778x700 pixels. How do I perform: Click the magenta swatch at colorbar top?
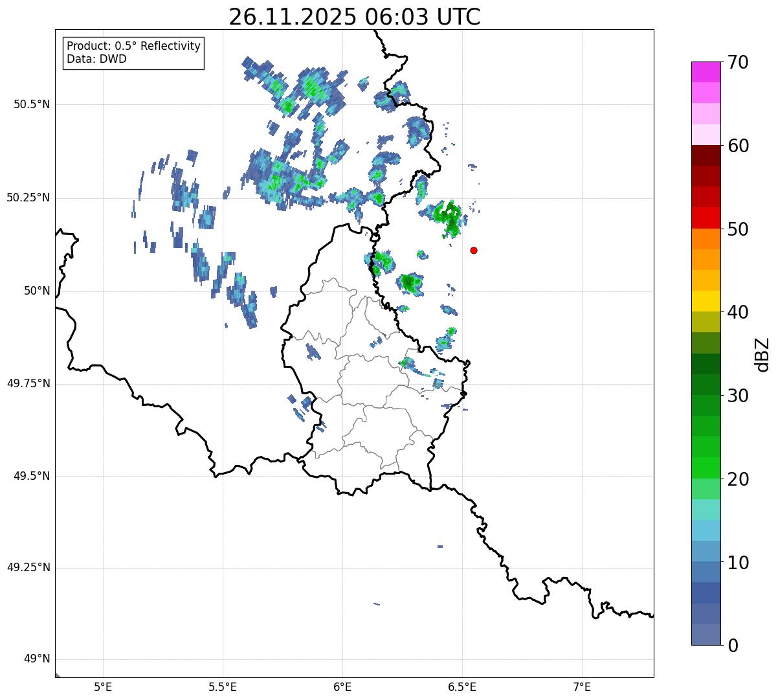point(706,72)
